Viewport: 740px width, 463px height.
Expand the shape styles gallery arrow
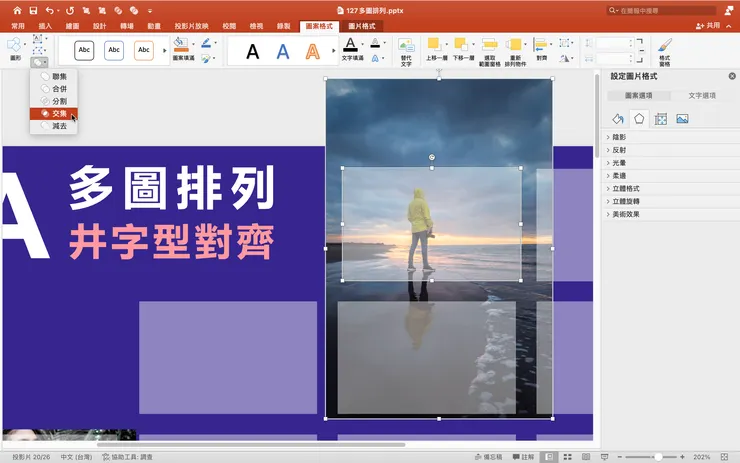[x=165, y=51]
